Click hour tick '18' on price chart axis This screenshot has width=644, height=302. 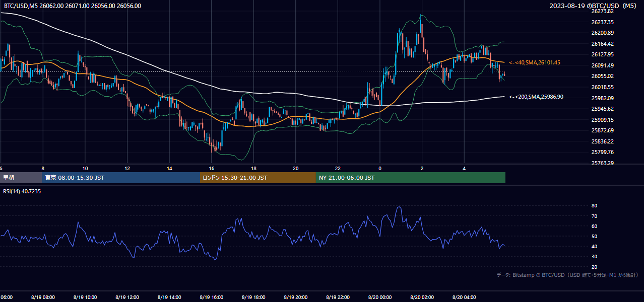(x=254, y=168)
